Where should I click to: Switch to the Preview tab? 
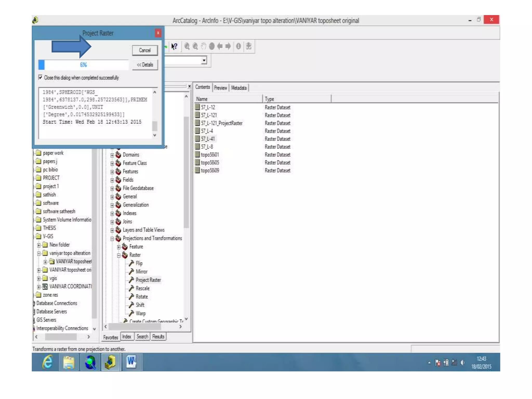coord(220,88)
